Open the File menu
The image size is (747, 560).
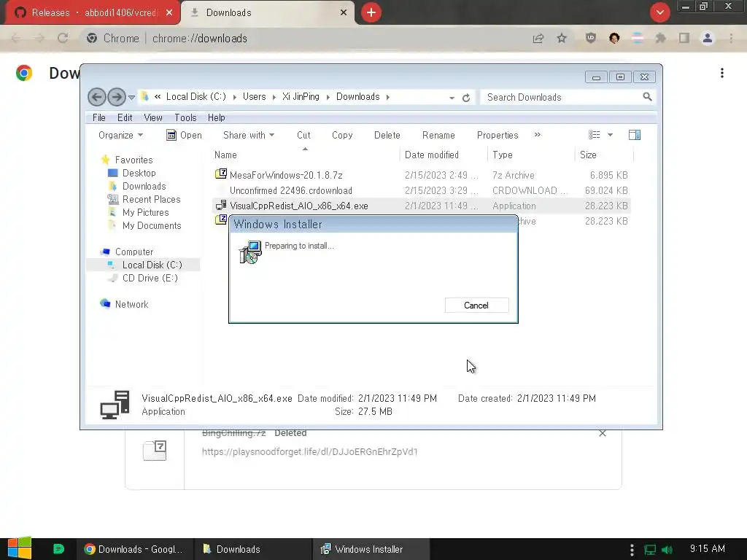[x=99, y=117]
